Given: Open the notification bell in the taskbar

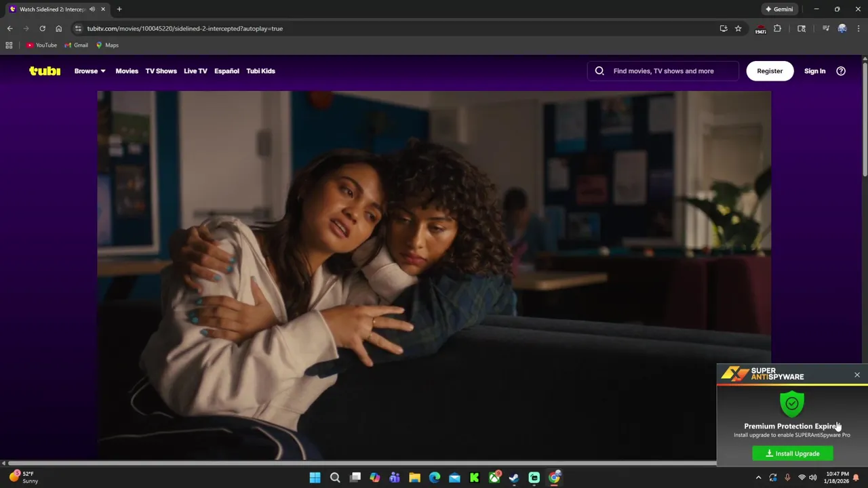Looking at the screenshot, I should tap(856, 478).
